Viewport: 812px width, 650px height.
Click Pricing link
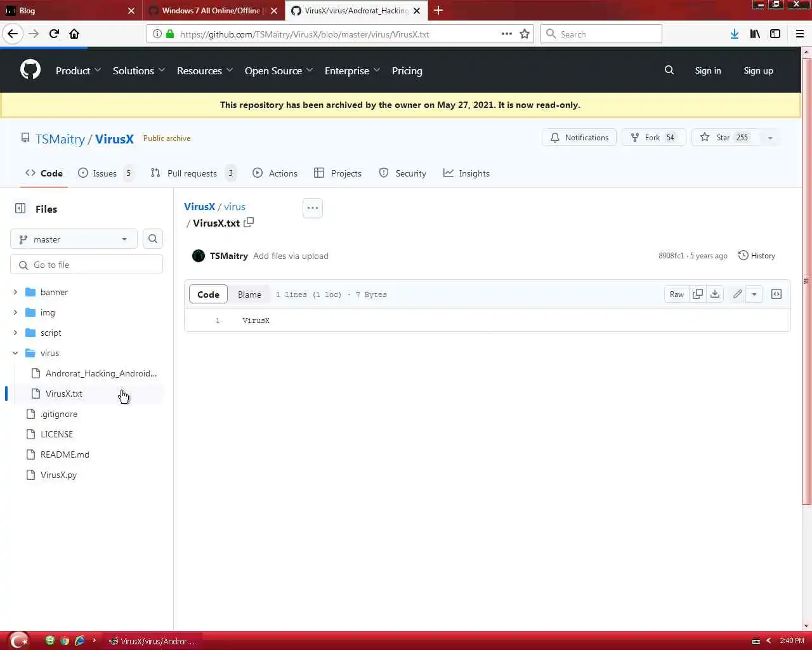click(x=407, y=70)
